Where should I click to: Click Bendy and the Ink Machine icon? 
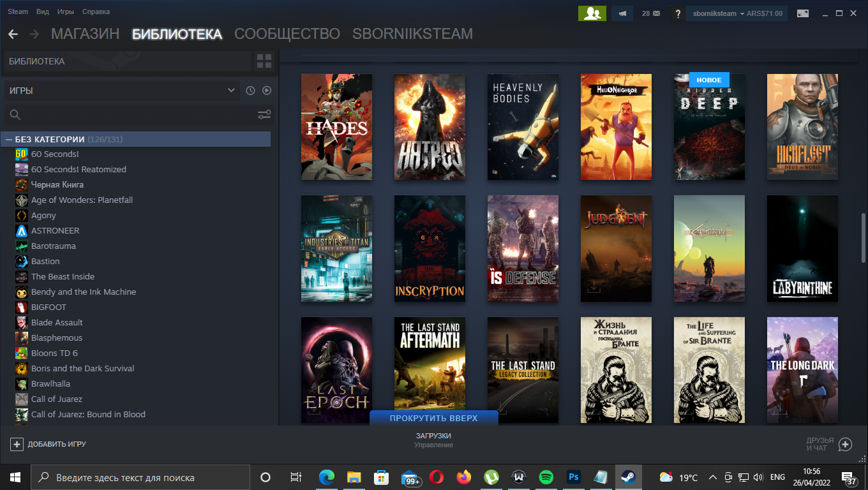21,292
